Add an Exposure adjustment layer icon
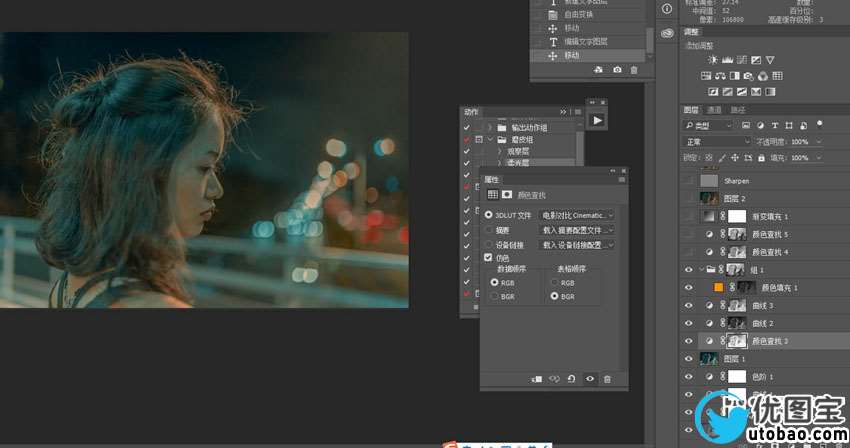The height and width of the screenshot is (448, 850). 756,60
